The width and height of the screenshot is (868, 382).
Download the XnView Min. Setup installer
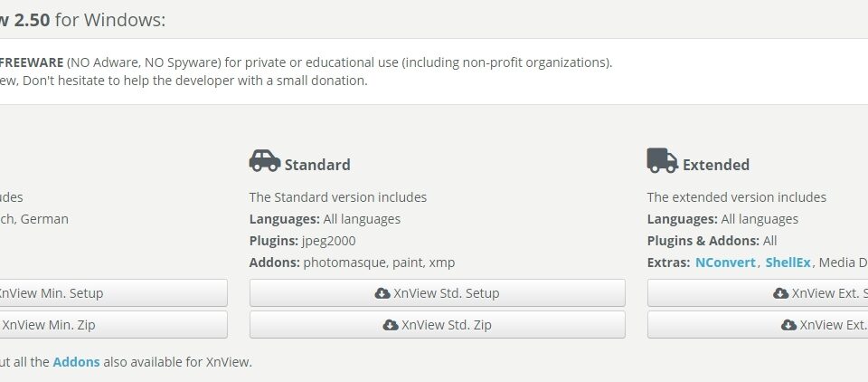(114, 292)
